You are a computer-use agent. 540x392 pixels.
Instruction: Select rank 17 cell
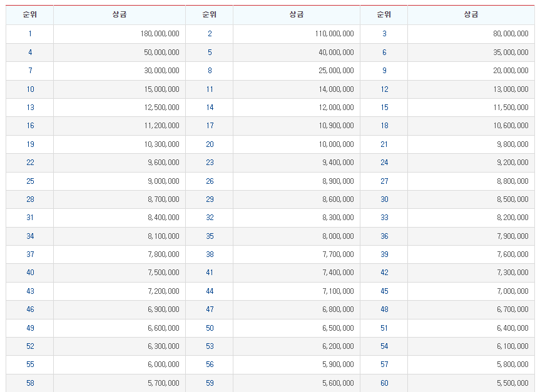[x=210, y=126]
